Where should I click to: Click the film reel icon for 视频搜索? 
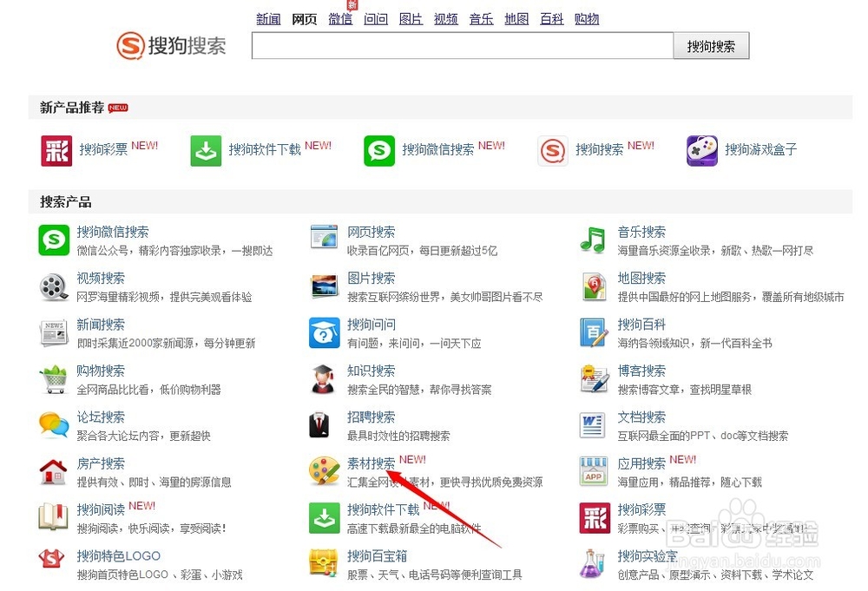54,286
